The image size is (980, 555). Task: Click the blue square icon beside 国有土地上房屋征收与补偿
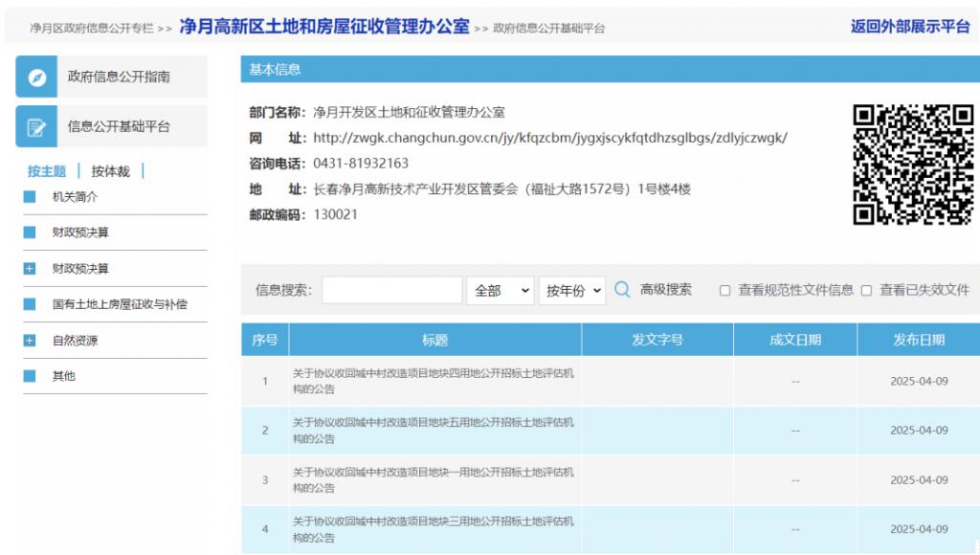coord(30,304)
